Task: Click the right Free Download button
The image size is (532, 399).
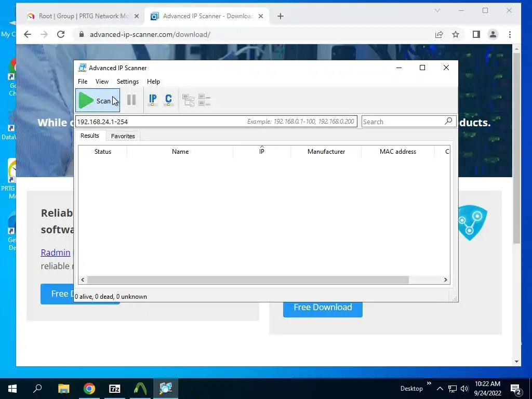Action: click(323, 309)
